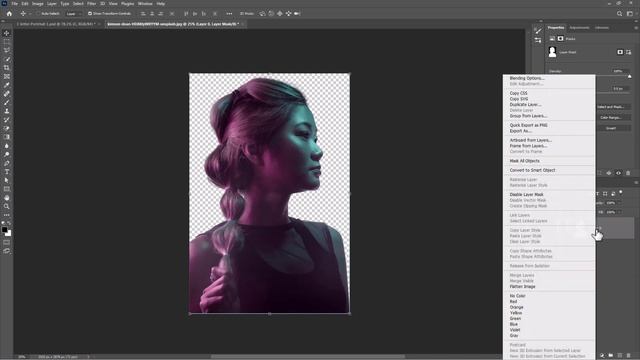Select the Move tool in the toolbar
This screenshot has width=640, height=360.
[x=7, y=33]
